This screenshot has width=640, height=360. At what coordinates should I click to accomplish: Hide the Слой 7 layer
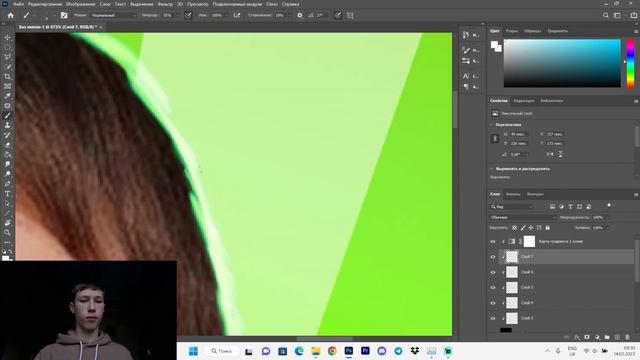(493, 257)
